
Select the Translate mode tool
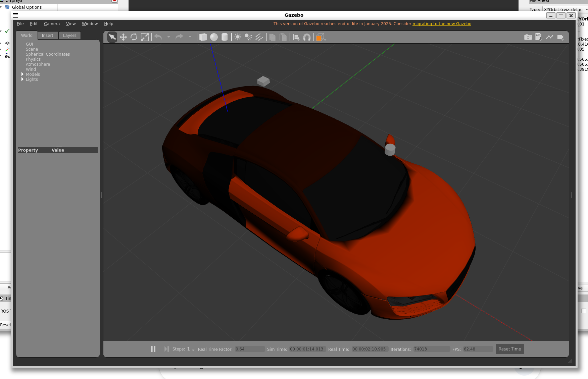pyautogui.click(x=123, y=37)
